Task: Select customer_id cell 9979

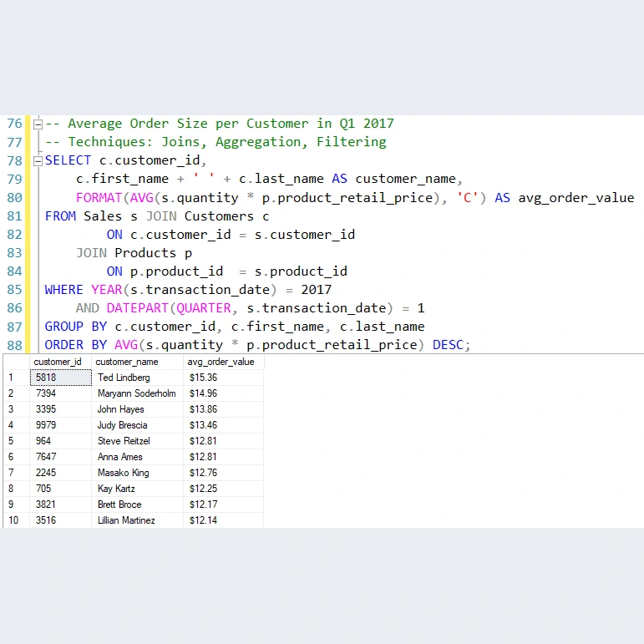Action: tap(61, 425)
